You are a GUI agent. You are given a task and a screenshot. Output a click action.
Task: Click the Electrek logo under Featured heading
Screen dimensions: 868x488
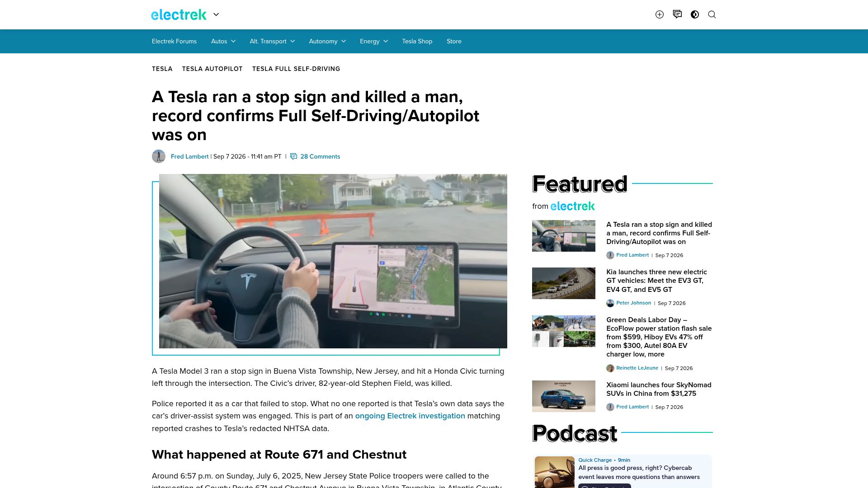(573, 206)
